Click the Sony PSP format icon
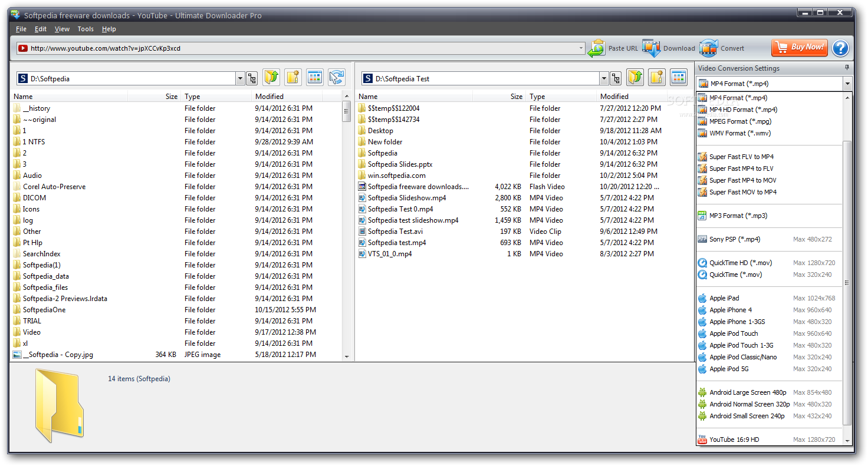The image size is (868, 466). click(x=702, y=239)
